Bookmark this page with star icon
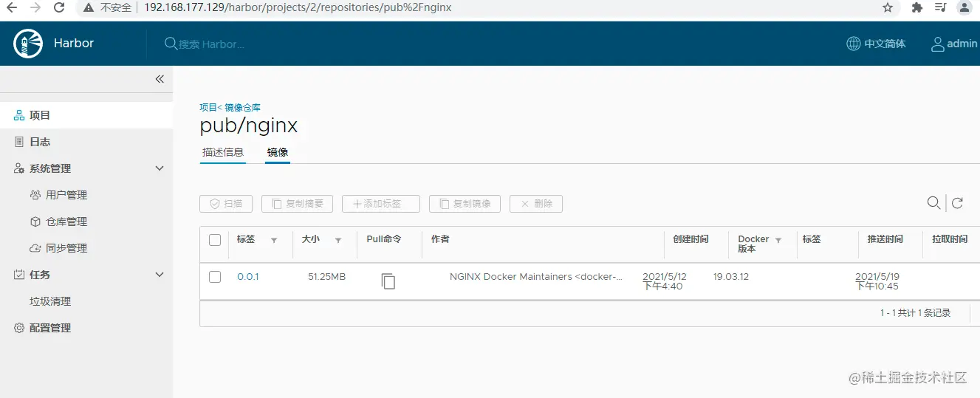 pyautogui.click(x=888, y=7)
